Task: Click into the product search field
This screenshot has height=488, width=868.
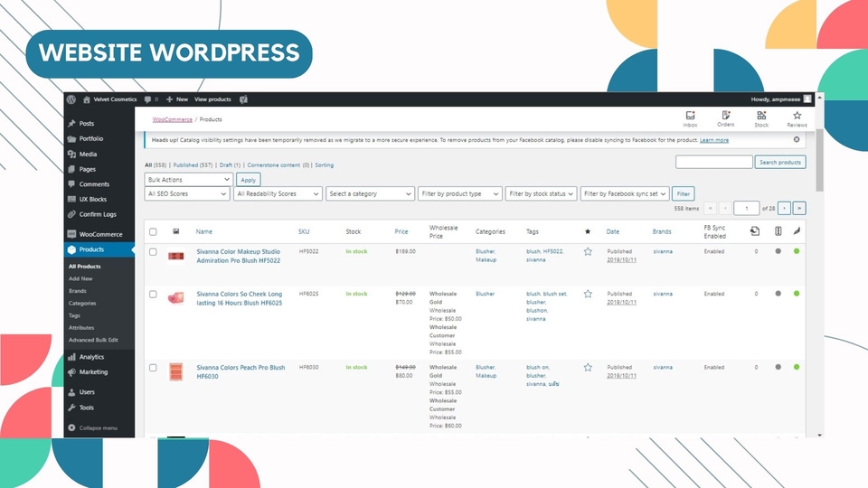Action: click(x=713, y=162)
